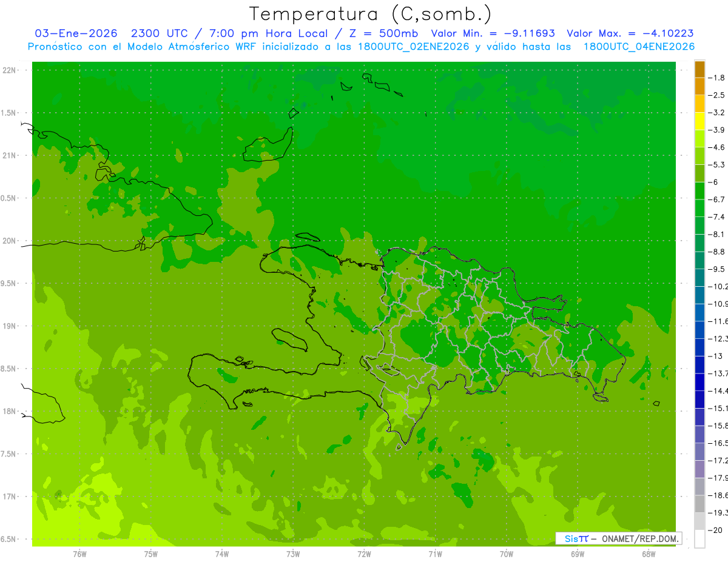Click the -13 colorbar value

click(716, 356)
